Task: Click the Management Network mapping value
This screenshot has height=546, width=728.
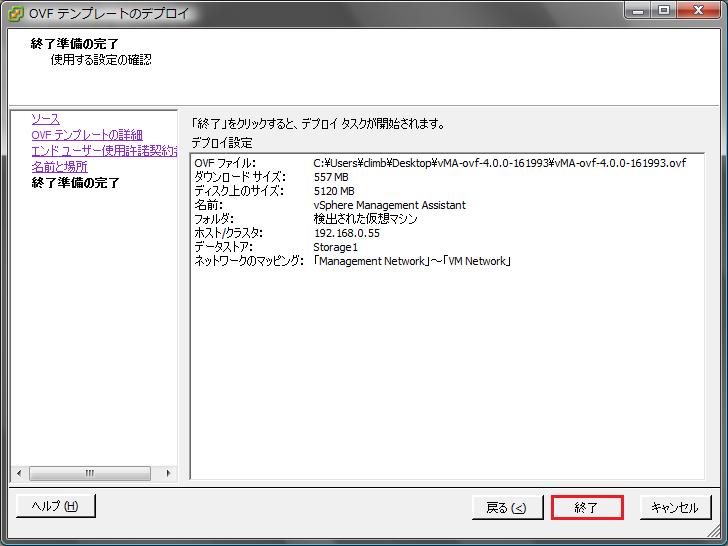Action: (x=412, y=261)
